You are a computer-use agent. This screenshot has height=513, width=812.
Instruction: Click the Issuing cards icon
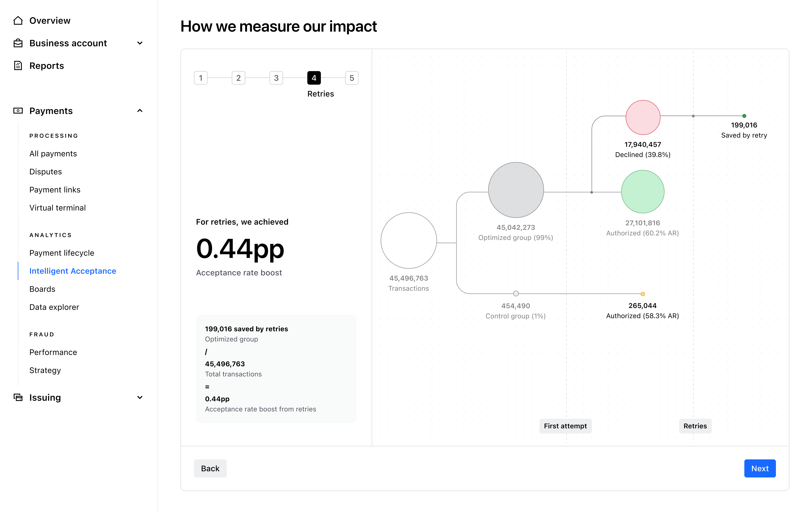pos(18,397)
